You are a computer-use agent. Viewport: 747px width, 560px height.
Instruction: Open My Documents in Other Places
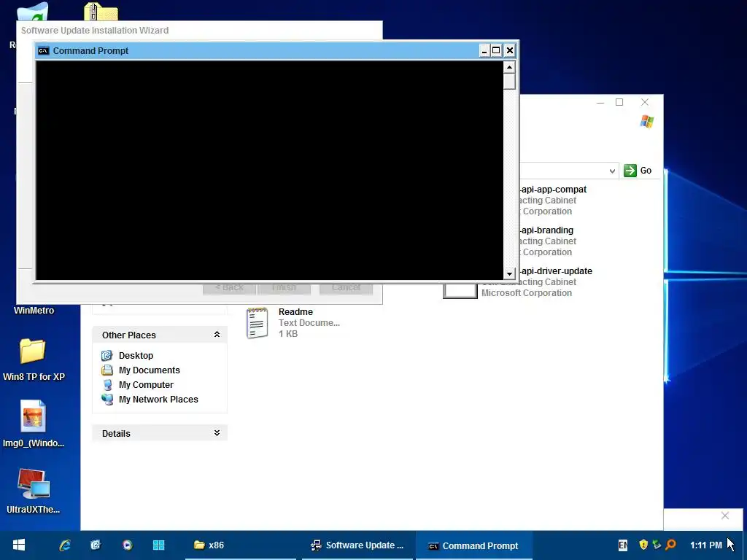pos(149,370)
